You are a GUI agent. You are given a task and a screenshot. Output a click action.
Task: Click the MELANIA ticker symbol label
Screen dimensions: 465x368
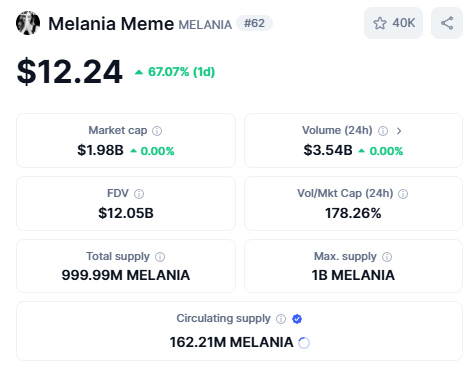pyautogui.click(x=205, y=25)
